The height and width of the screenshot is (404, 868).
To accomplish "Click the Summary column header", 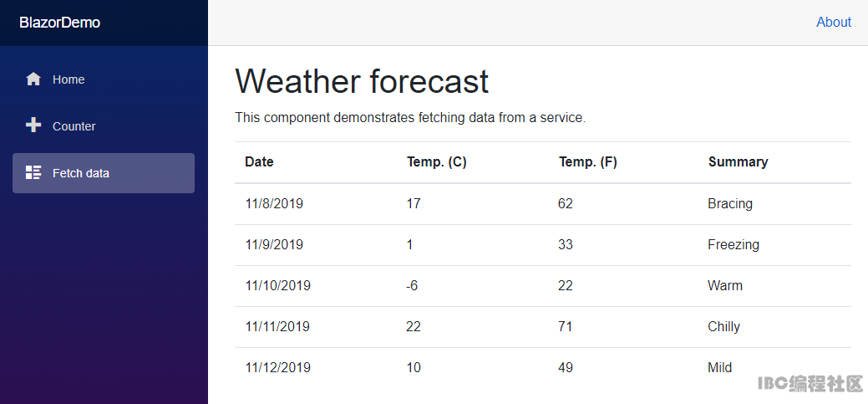I will (x=738, y=161).
